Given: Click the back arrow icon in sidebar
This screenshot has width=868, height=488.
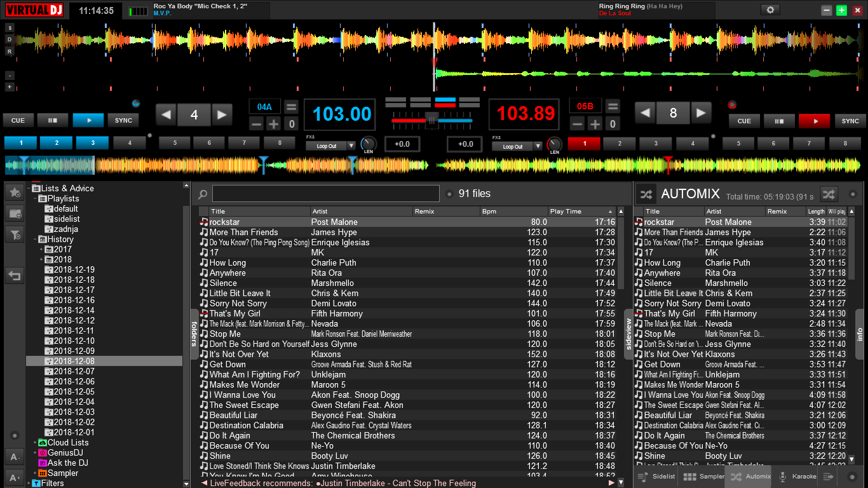Looking at the screenshot, I should coord(15,276).
